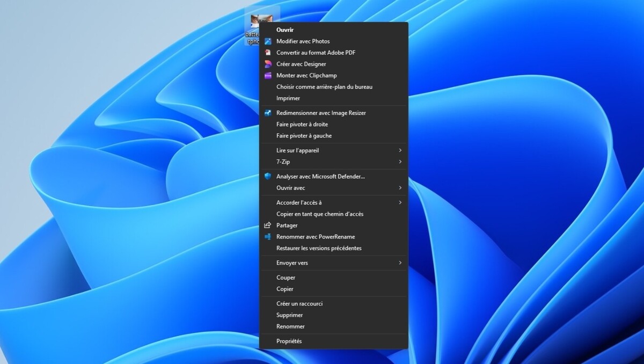
Task: Select Faire pivoter à droite
Action: [x=302, y=125]
